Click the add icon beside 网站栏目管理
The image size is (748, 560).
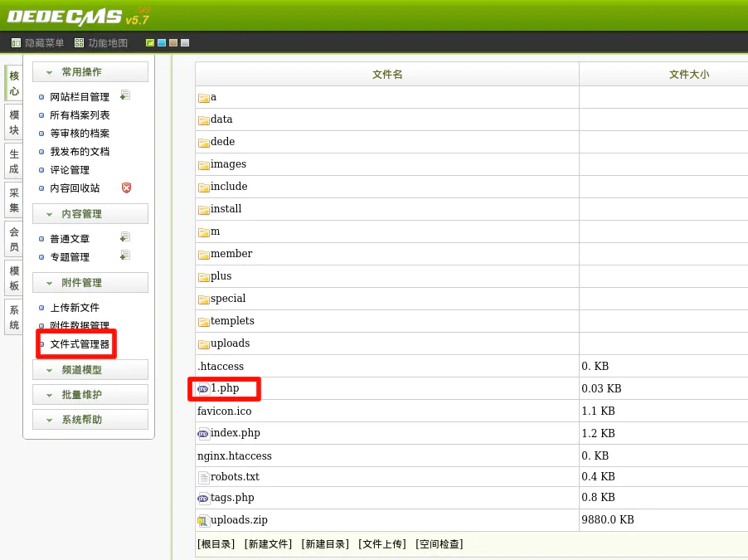point(125,95)
